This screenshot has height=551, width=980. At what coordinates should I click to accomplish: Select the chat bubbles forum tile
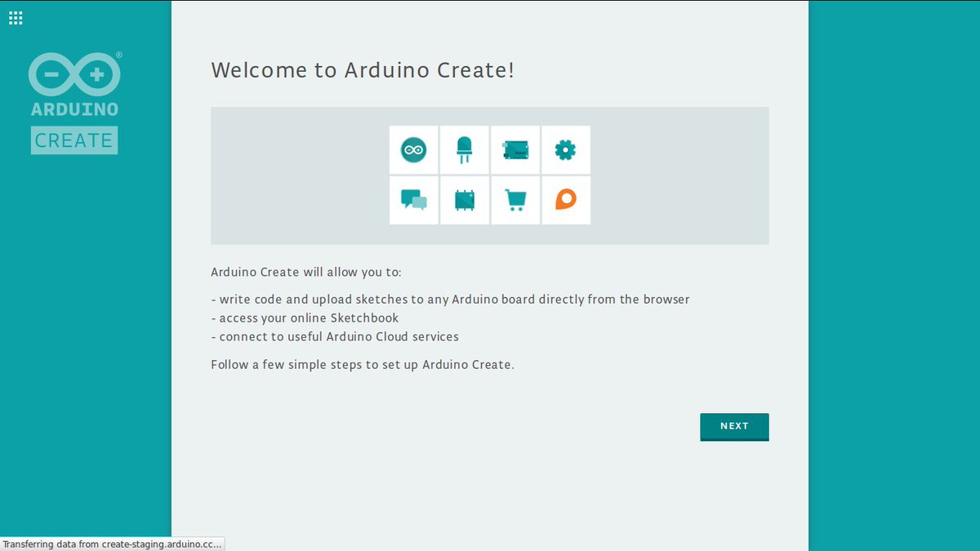click(x=414, y=200)
